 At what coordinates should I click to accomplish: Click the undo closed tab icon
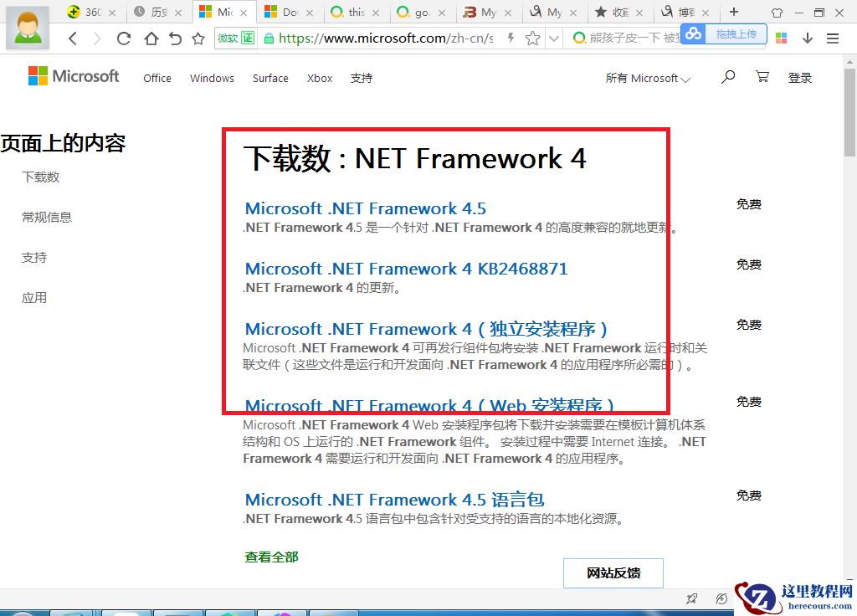(175, 38)
